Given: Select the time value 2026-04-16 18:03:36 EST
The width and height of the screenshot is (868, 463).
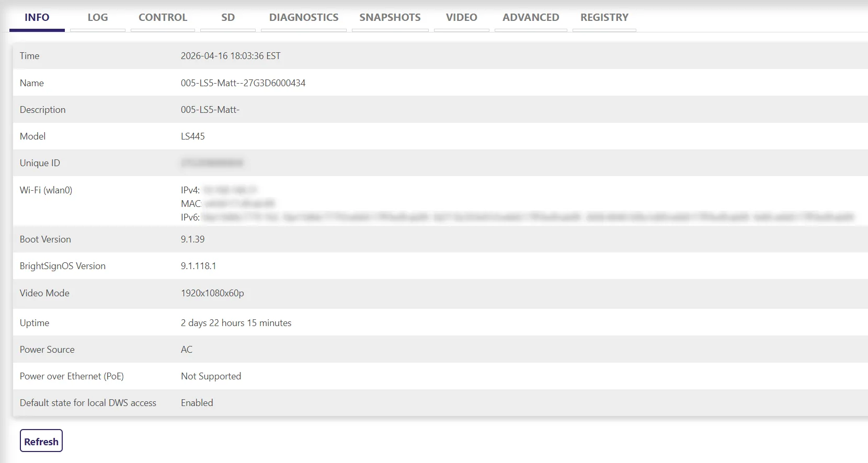Looking at the screenshot, I should pos(231,56).
